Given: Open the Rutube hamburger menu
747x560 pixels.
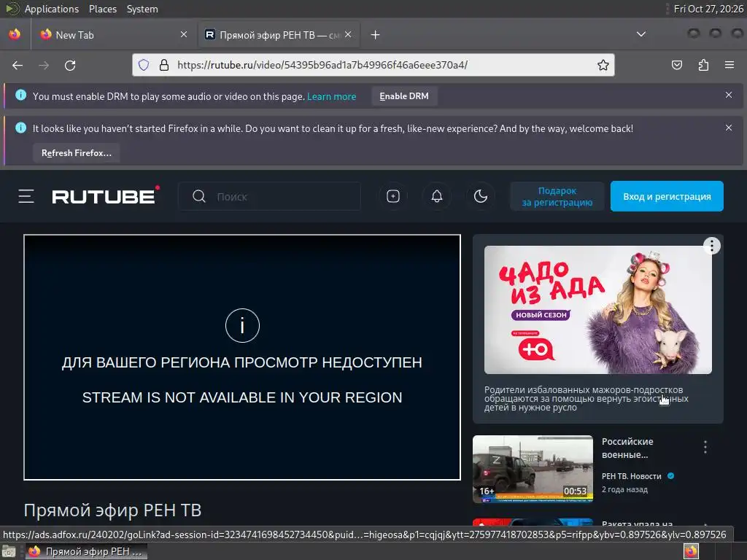Looking at the screenshot, I should click(x=26, y=196).
